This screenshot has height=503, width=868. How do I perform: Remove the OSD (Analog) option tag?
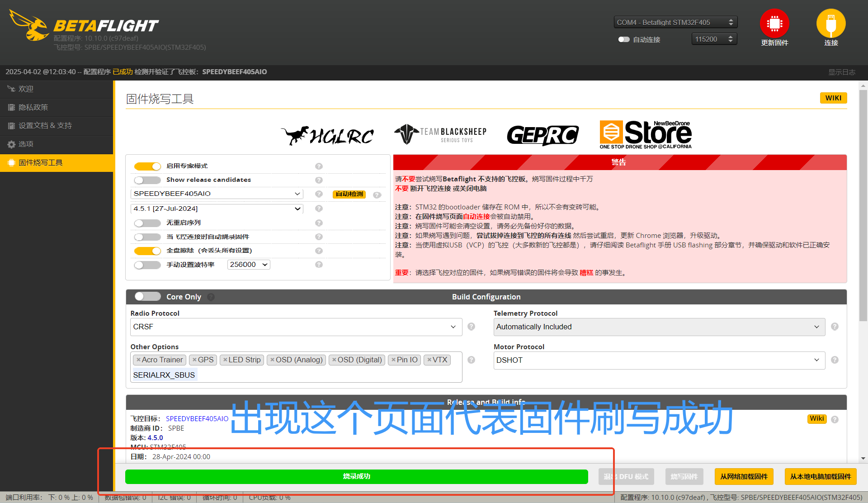click(x=273, y=360)
